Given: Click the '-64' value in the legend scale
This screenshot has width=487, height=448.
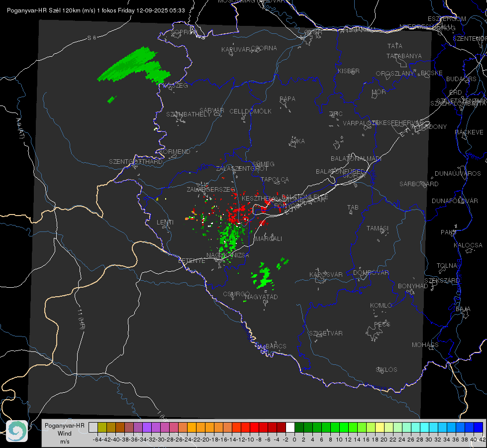Looking at the screenshot, I should pos(97,440).
